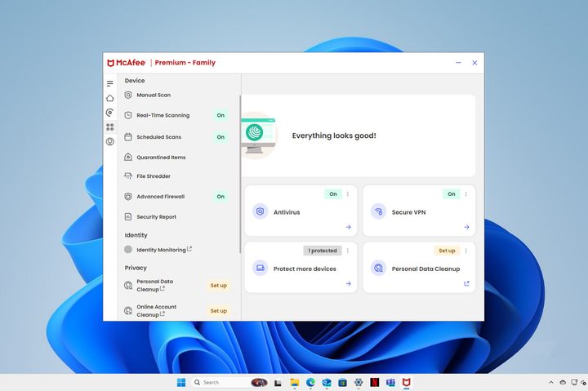Go to the Home icon in sidebar
The width and height of the screenshot is (588, 391).
(x=110, y=98)
